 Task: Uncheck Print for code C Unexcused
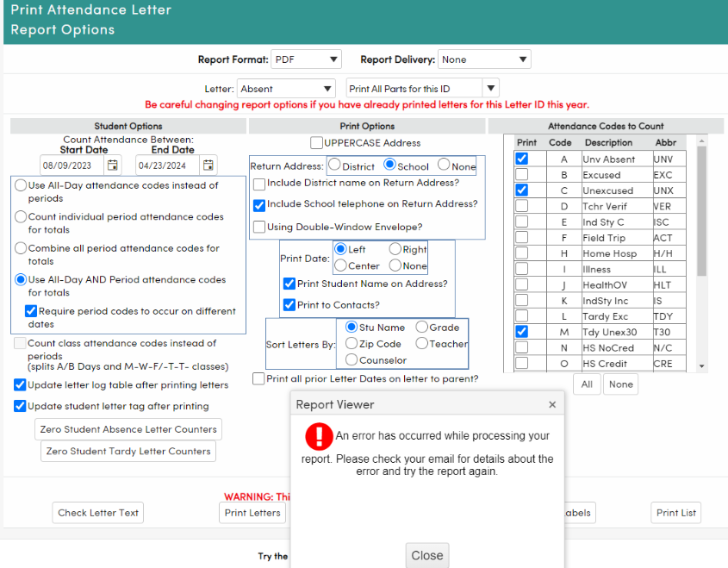click(522, 190)
